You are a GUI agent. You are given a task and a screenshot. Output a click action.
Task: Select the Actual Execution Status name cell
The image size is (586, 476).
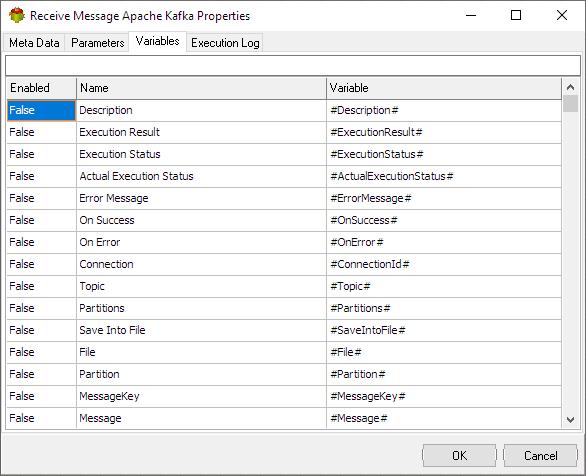(x=201, y=176)
